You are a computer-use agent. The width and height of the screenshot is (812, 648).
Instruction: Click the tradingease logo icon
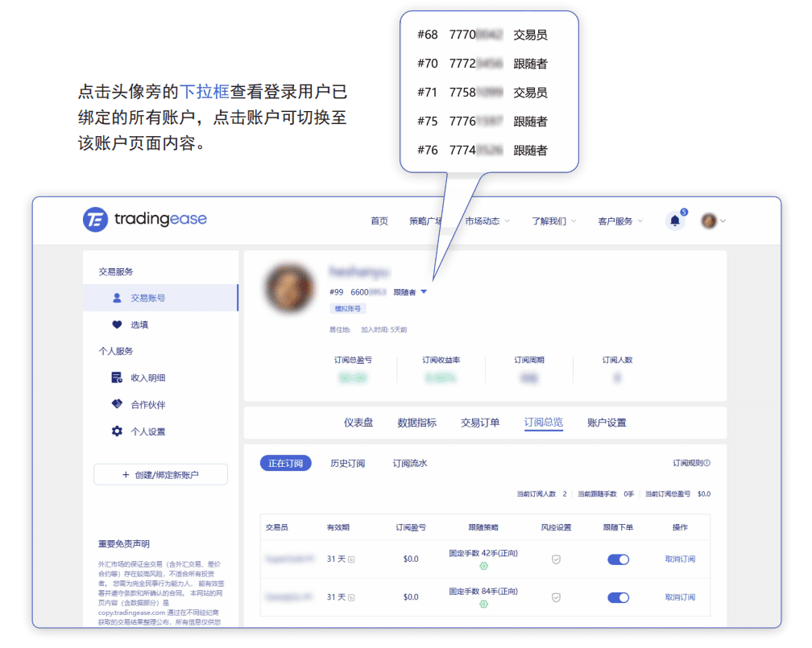coord(95,220)
